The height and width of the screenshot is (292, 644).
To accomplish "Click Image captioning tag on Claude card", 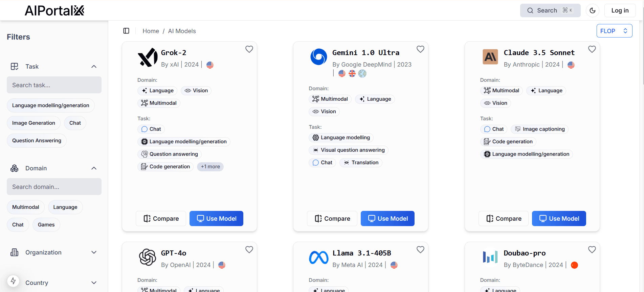I will pos(539,129).
